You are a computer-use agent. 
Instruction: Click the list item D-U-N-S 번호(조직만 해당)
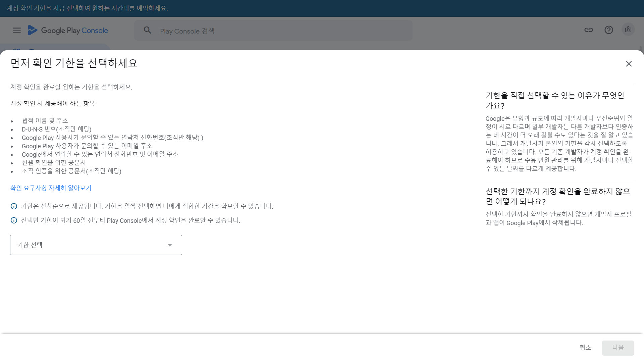[57, 129]
